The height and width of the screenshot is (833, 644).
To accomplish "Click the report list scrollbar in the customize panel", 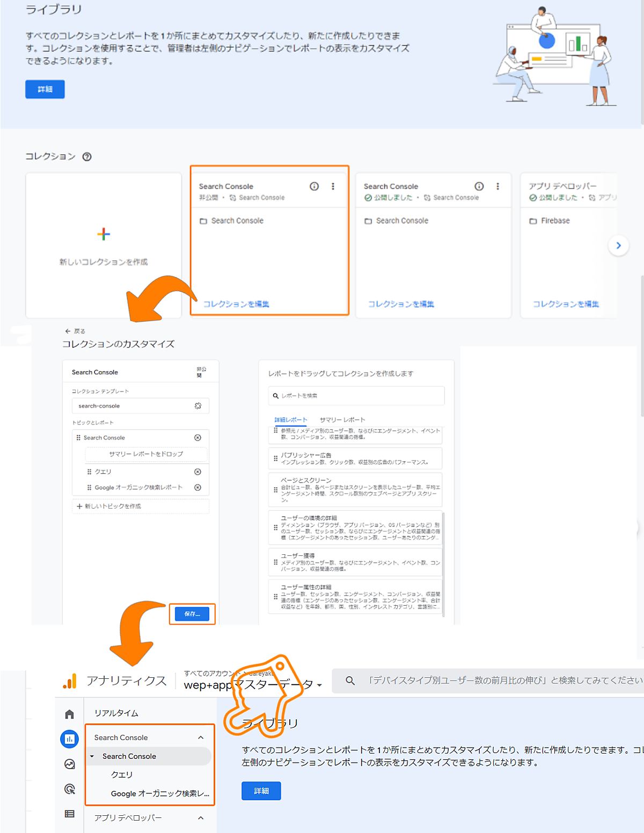I will (444, 564).
